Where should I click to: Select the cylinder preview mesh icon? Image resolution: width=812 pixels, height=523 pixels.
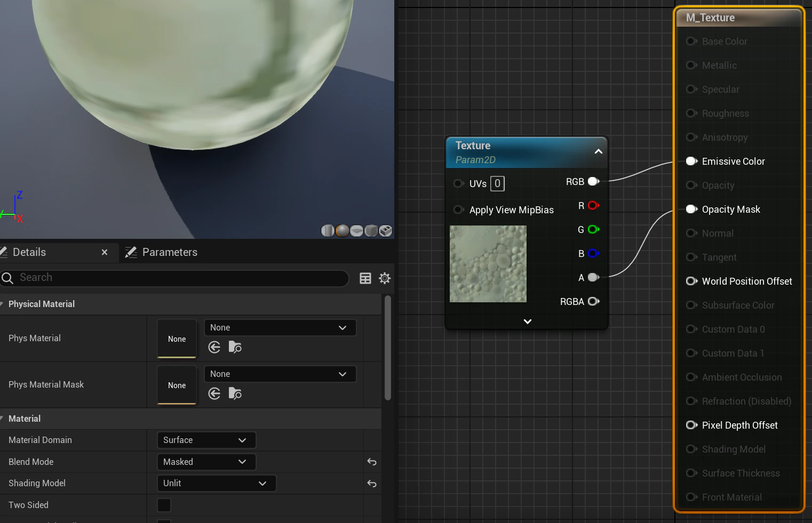(x=328, y=230)
